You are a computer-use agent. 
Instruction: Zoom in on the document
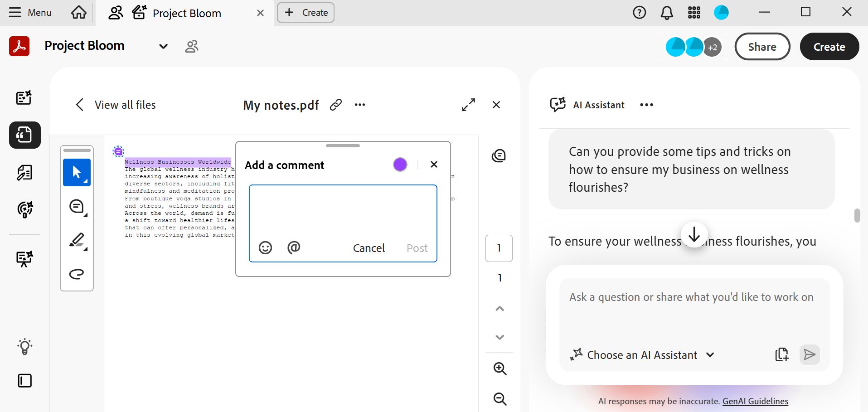click(x=500, y=368)
